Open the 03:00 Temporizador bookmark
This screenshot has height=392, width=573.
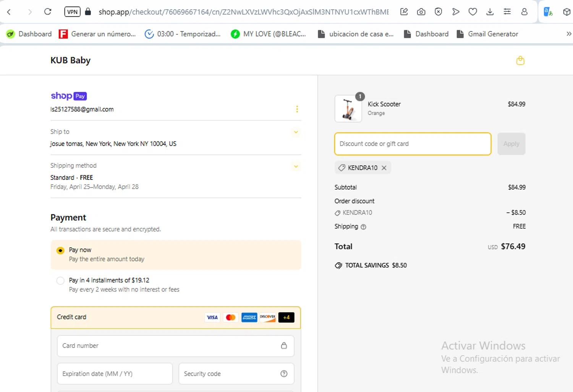[x=183, y=34]
